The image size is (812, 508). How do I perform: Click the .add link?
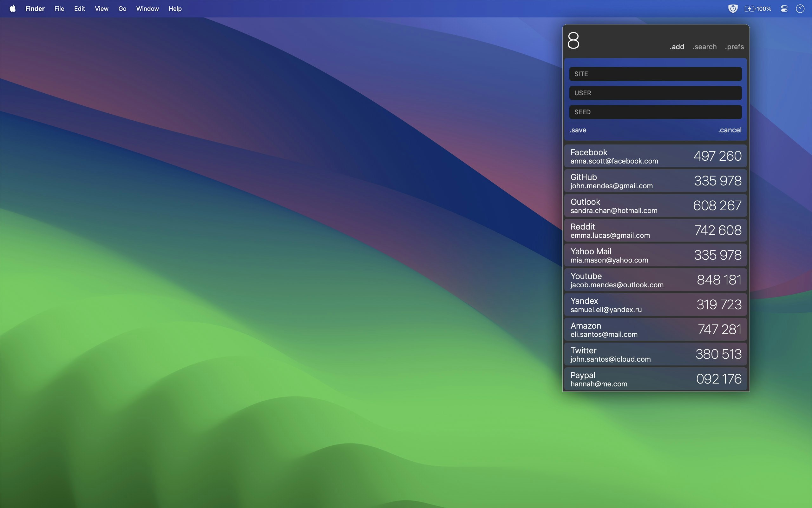pos(677,47)
